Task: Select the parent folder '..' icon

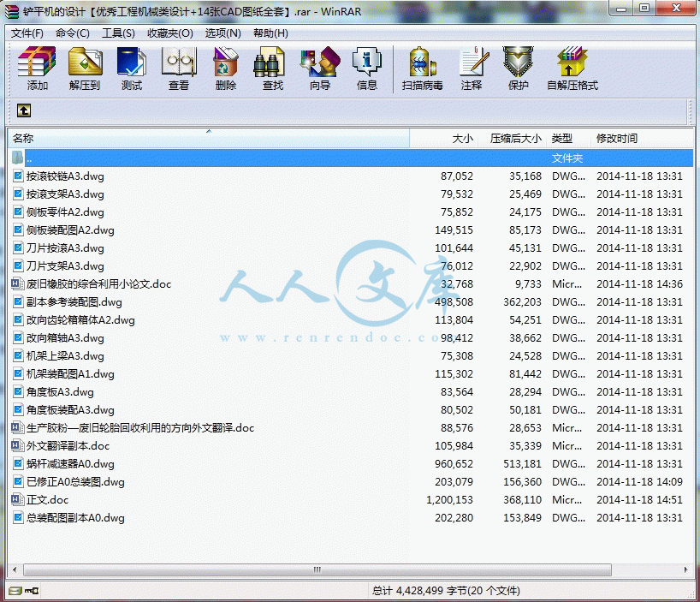Action: (17, 158)
